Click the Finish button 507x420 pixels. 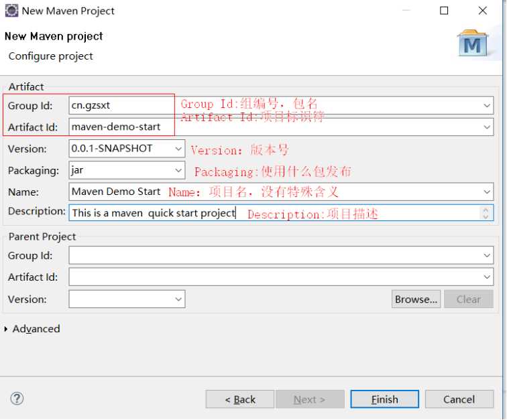385,399
